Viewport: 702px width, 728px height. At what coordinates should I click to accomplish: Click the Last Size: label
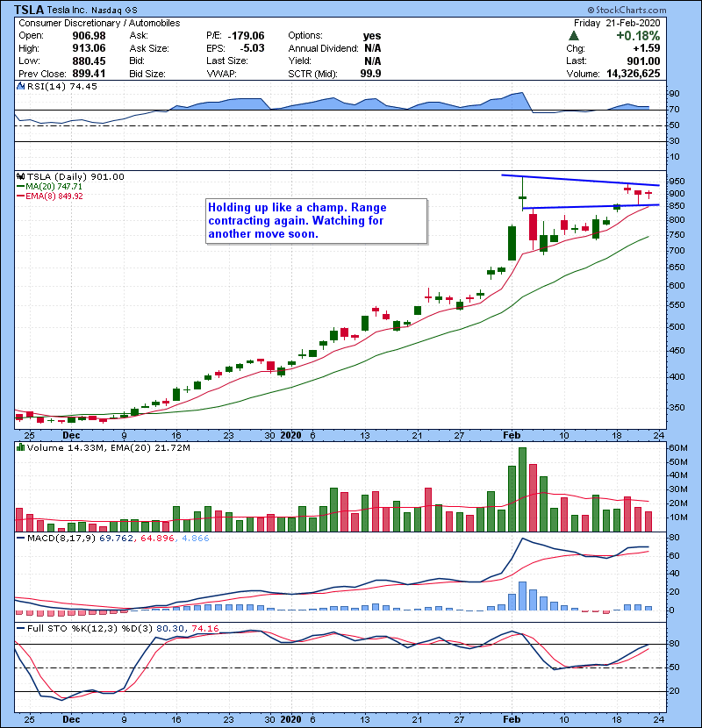click(227, 61)
